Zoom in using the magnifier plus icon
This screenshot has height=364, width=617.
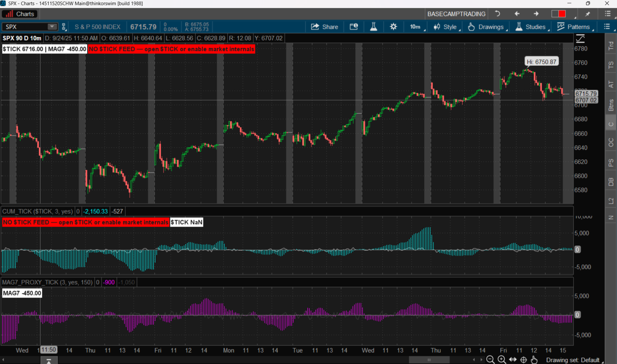(502, 359)
